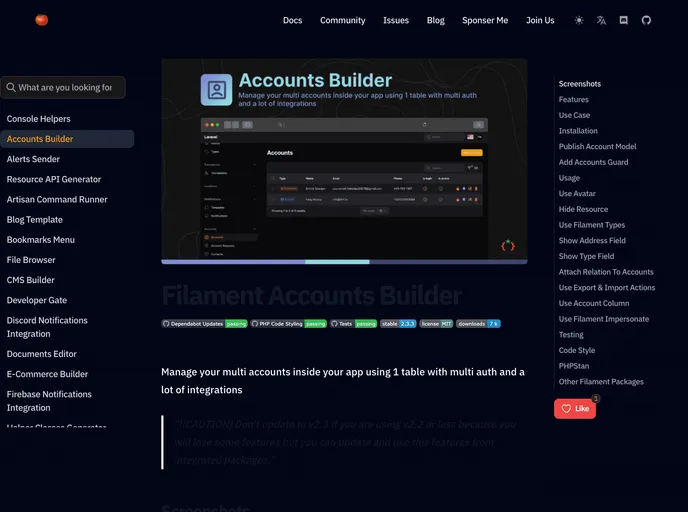This screenshot has height=512, width=688.
Task: Open Bookmarks Menu sidebar link
Action: (x=41, y=240)
